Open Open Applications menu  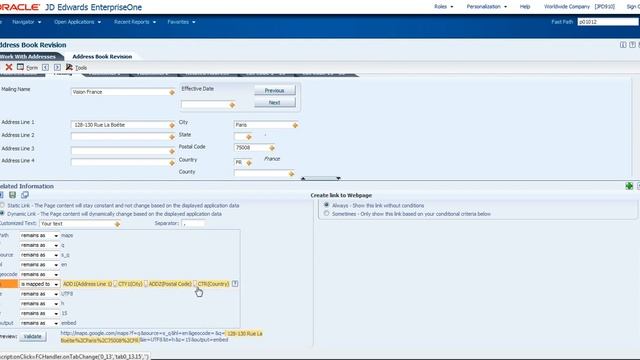tap(78, 22)
